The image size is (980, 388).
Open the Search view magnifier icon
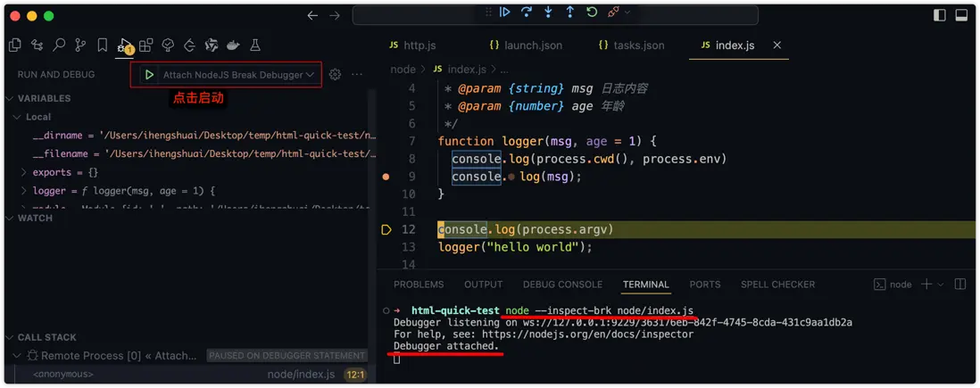coord(59,45)
